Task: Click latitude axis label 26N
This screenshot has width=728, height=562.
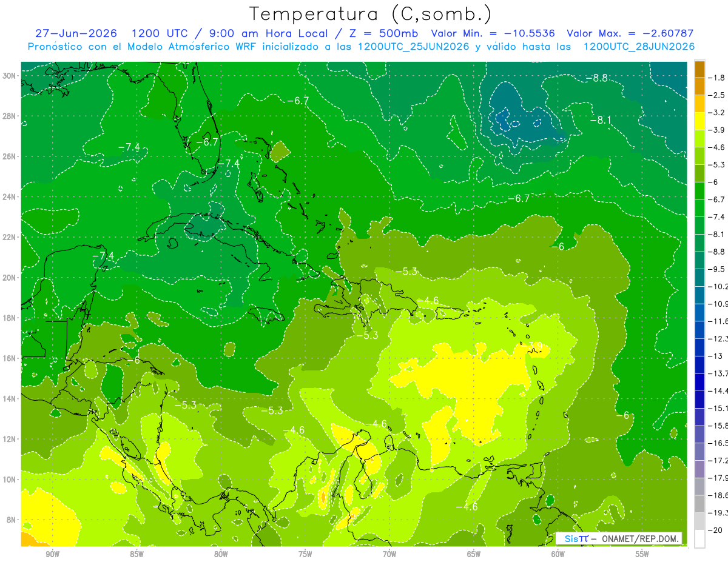Action: point(10,156)
